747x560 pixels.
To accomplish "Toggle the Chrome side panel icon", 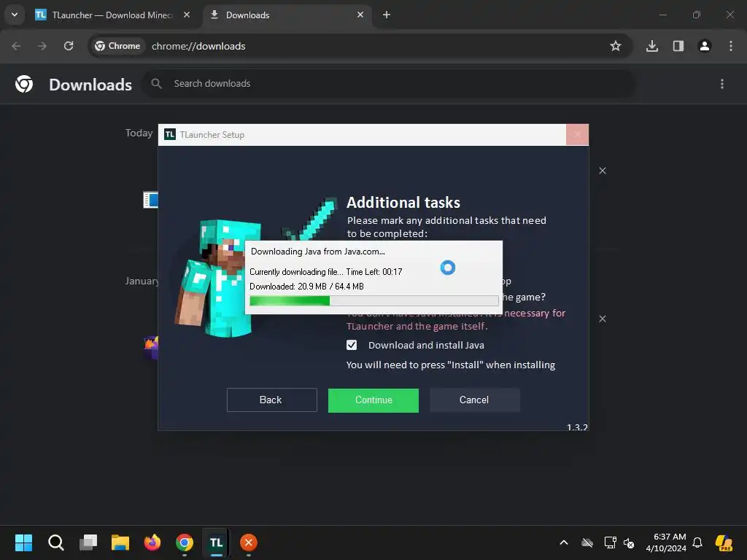I will [x=678, y=46].
